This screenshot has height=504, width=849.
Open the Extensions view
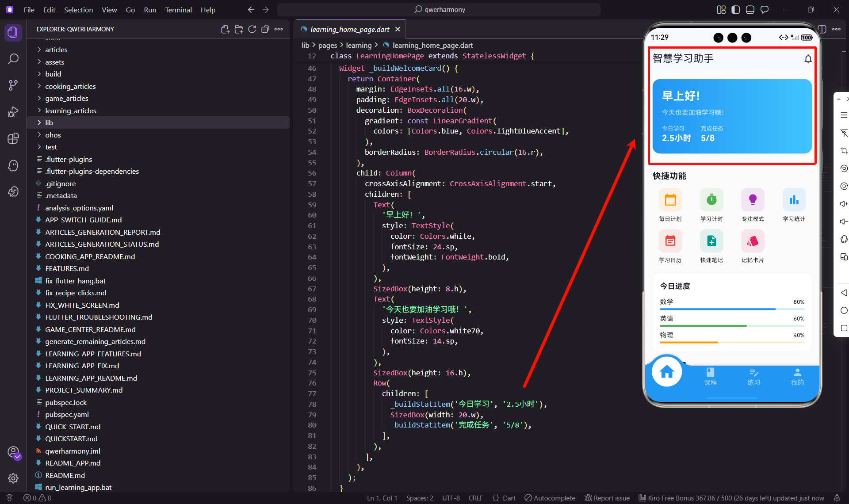click(13, 139)
